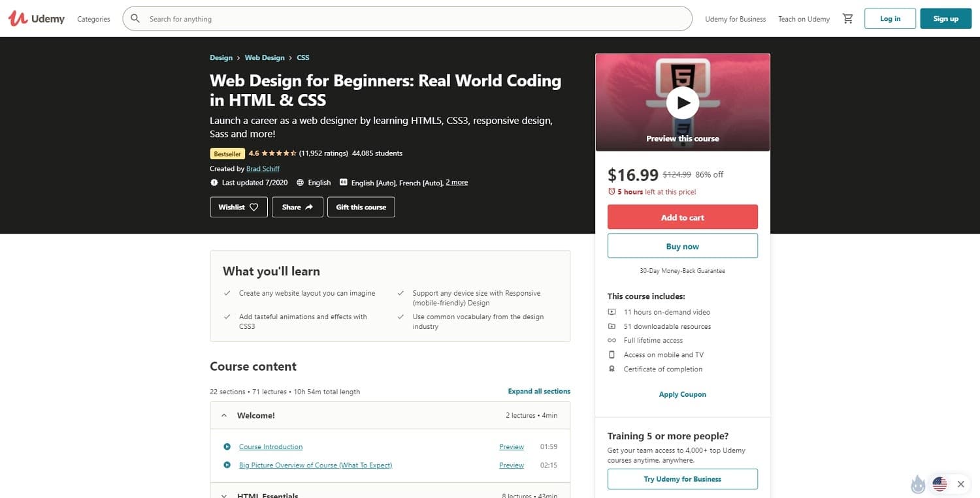The image size is (980, 498).
Task: Click Try Udemy for Business
Action: pyautogui.click(x=682, y=478)
